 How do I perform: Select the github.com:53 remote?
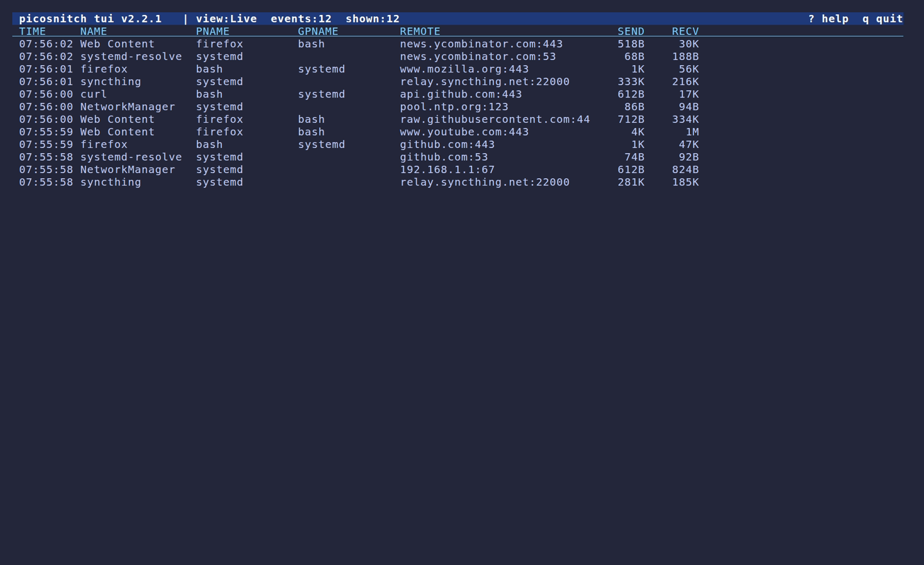[444, 157]
